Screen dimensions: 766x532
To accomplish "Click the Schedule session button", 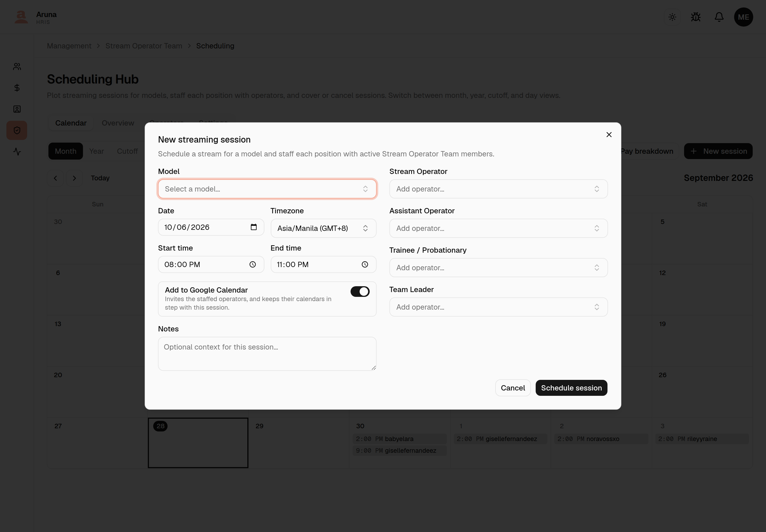I will tap(571, 388).
